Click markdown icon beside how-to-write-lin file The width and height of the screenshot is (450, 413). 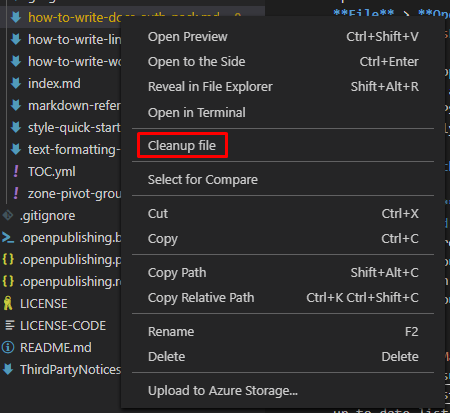tap(16, 39)
